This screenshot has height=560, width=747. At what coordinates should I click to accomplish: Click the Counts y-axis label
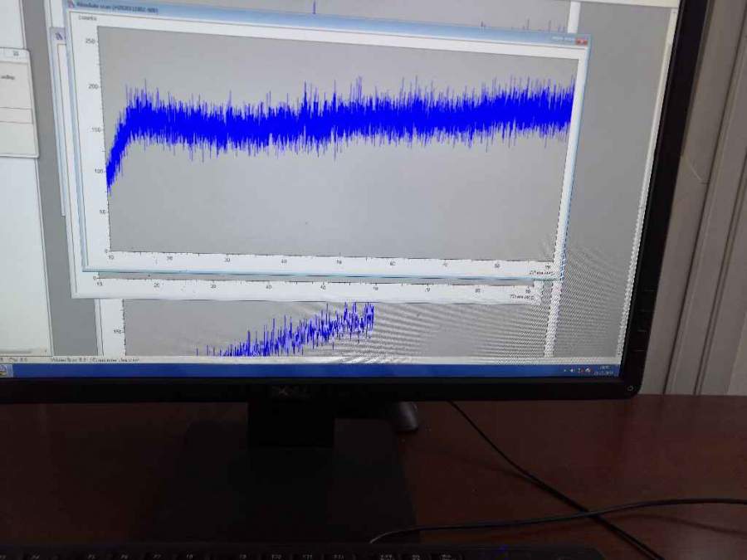click(x=86, y=17)
